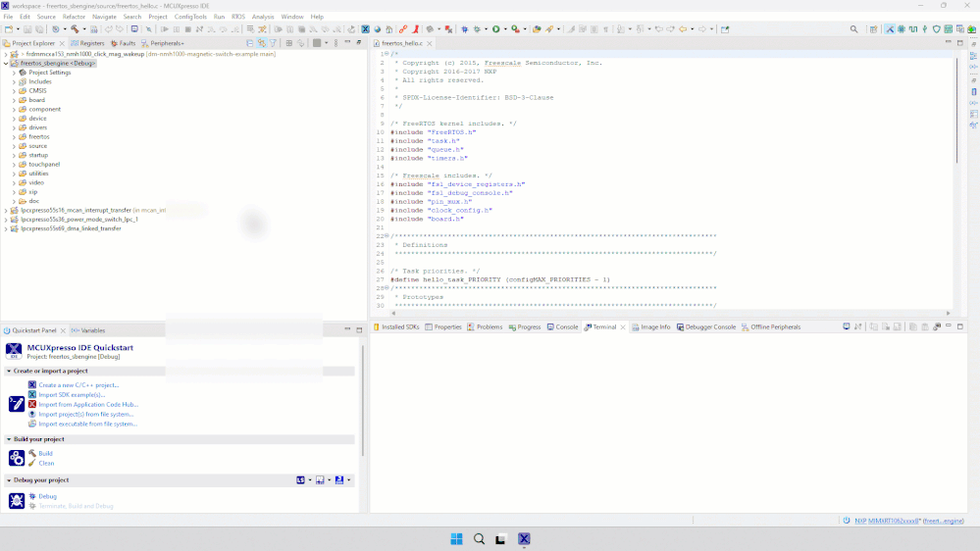The image size is (980, 551).
Task: Expand lpcxpresso55s69_dma_linked_transfer project
Action: pyautogui.click(x=6, y=228)
